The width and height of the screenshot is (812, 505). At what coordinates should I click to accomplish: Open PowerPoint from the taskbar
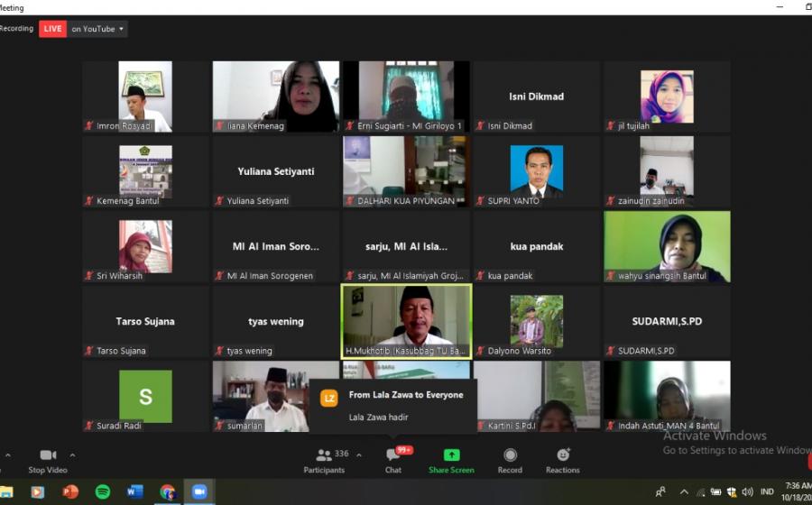coord(70,491)
